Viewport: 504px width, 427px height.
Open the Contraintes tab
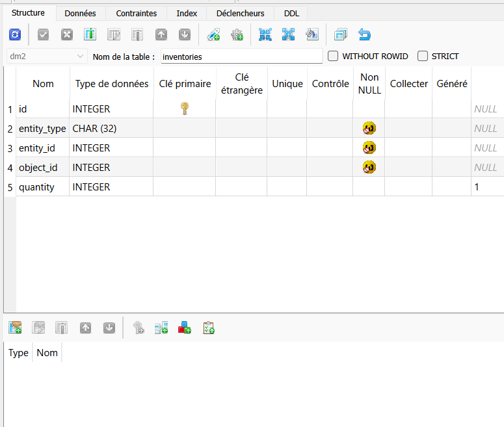click(137, 13)
